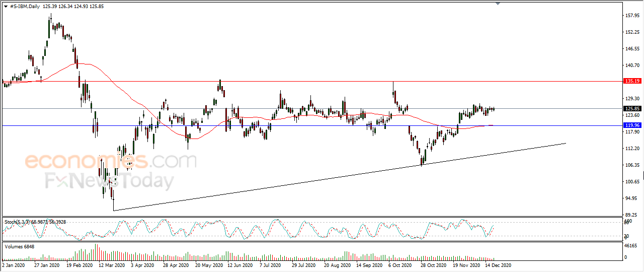Click the 157.95 price axis value
This screenshot has width=644, height=272.
631,16
